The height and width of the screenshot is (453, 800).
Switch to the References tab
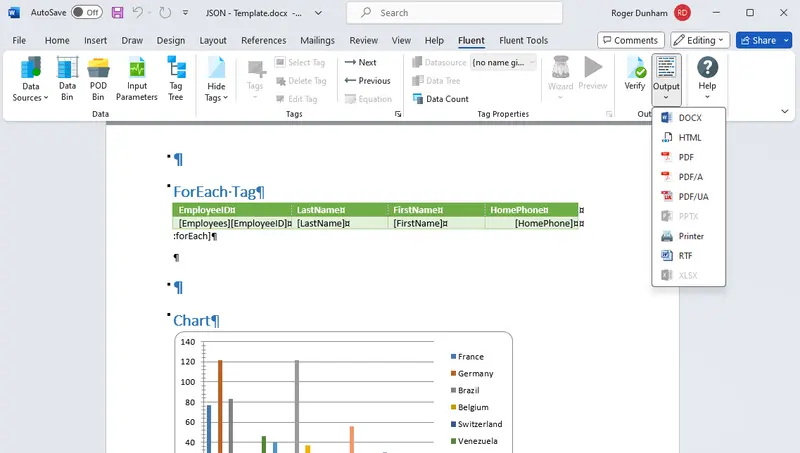point(263,40)
